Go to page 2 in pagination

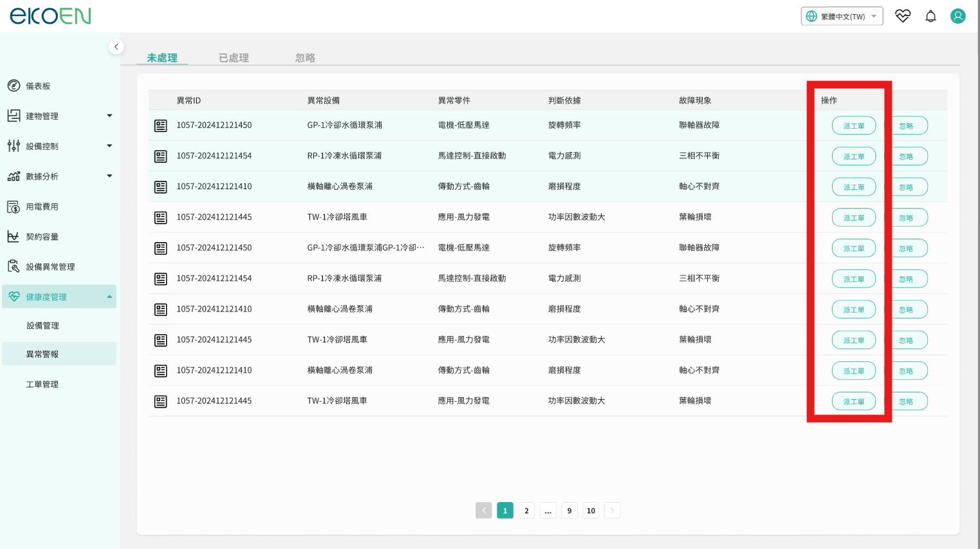pyautogui.click(x=526, y=510)
